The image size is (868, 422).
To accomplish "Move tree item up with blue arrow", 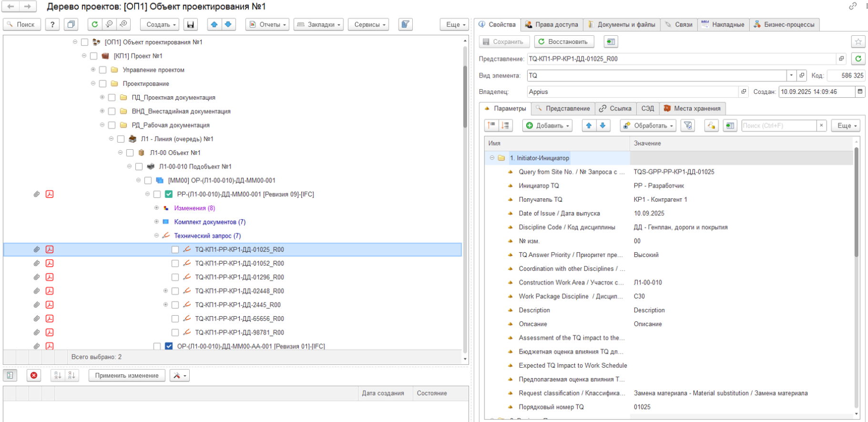I will point(214,25).
